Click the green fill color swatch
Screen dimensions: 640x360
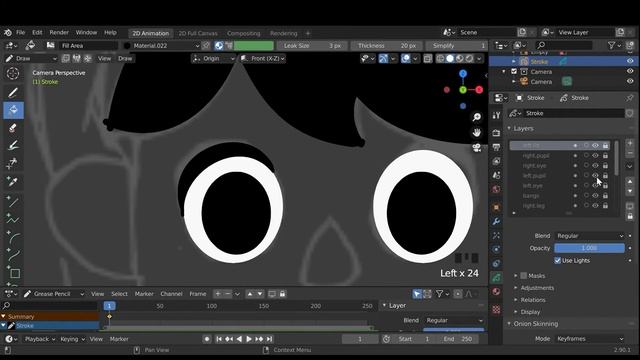253,46
